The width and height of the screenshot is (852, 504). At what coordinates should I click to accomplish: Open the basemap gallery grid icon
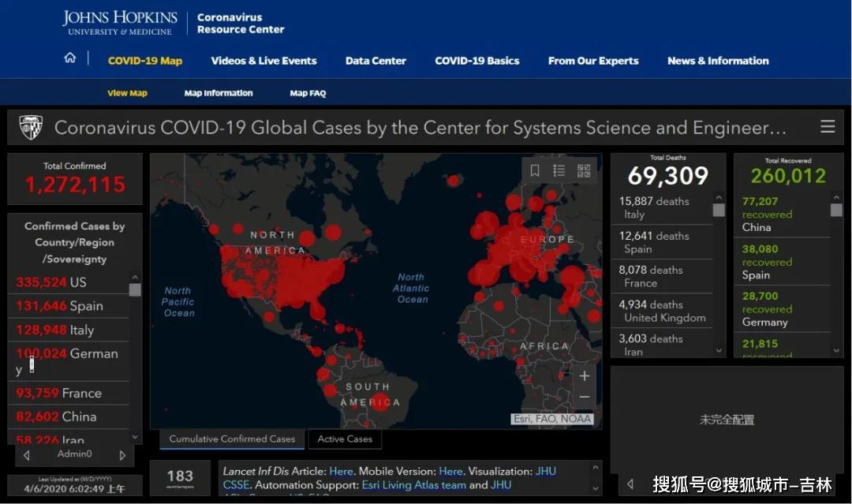click(x=584, y=170)
